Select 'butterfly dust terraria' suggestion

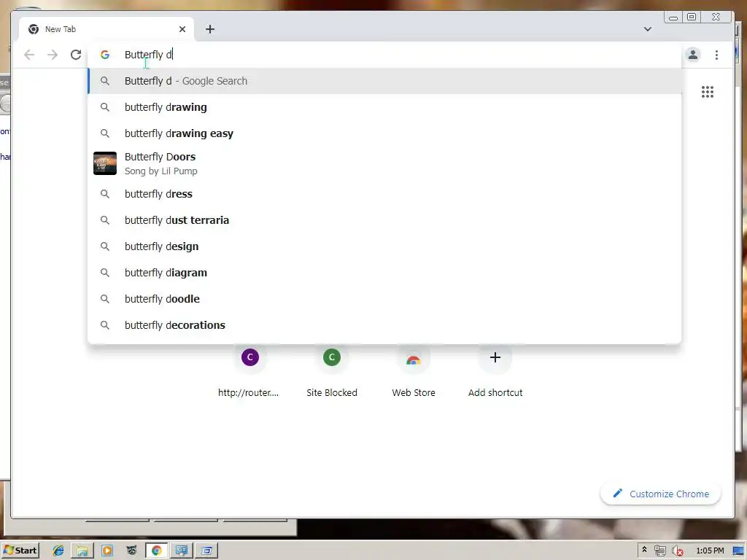384,220
